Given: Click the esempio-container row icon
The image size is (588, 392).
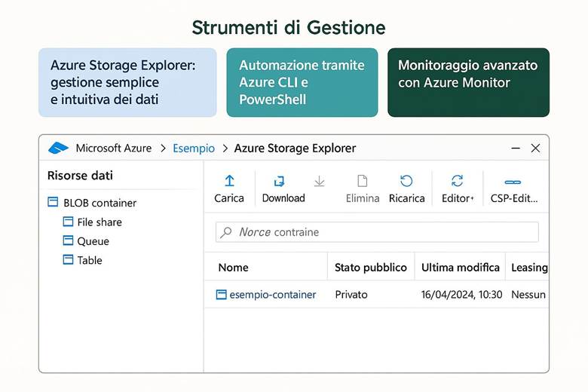Looking at the screenshot, I should (x=221, y=295).
